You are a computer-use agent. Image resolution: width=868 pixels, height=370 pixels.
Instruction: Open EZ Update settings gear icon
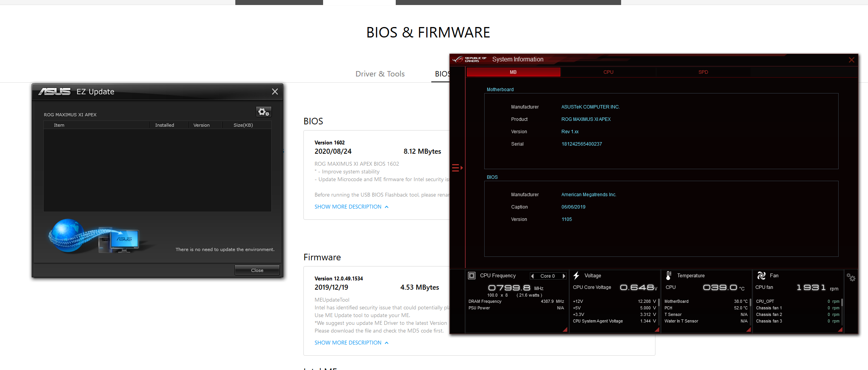coord(264,112)
